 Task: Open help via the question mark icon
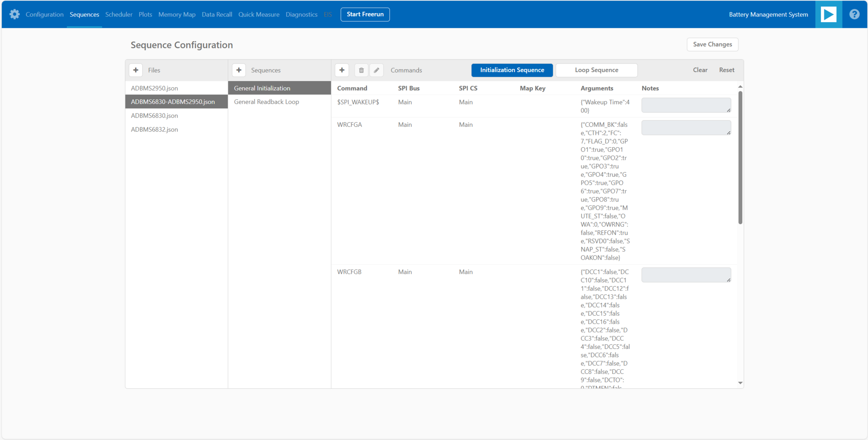[854, 14]
